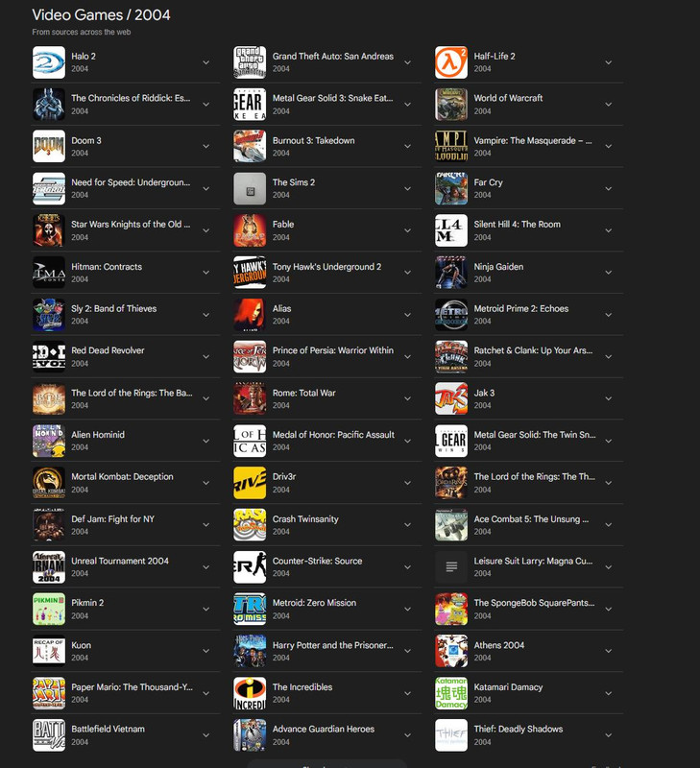
Task: Select The Incredibles logo thumbnail
Action: (x=250, y=693)
